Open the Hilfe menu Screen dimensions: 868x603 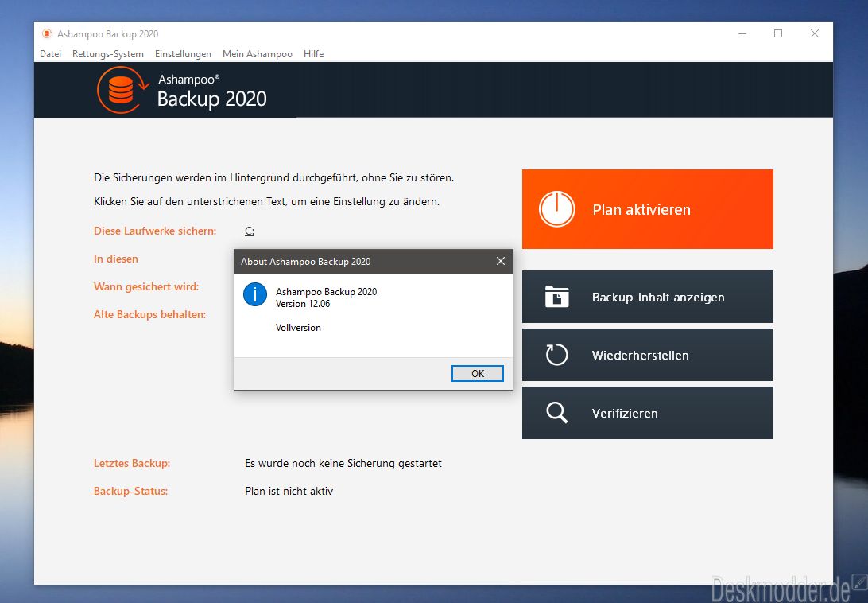point(313,54)
